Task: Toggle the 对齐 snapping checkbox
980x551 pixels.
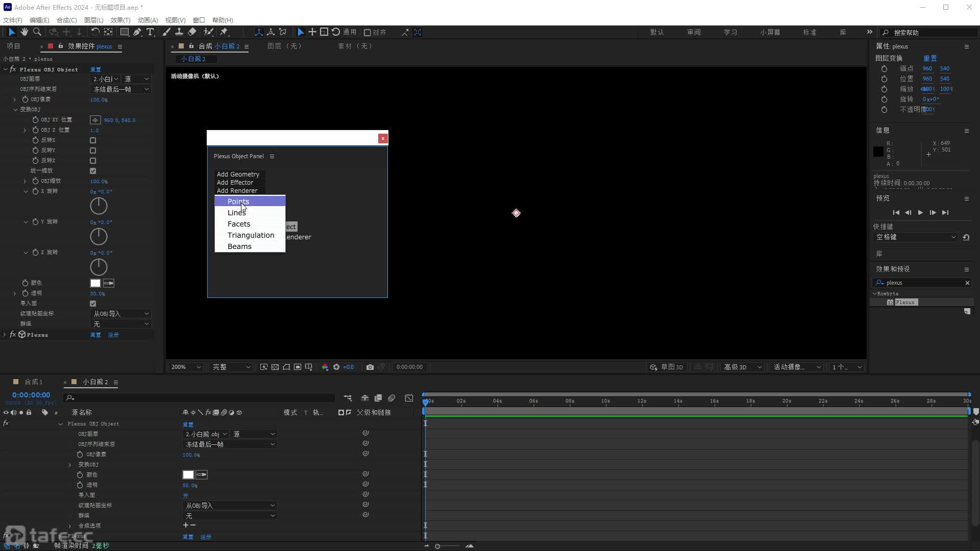Action: tap(367, 32)
